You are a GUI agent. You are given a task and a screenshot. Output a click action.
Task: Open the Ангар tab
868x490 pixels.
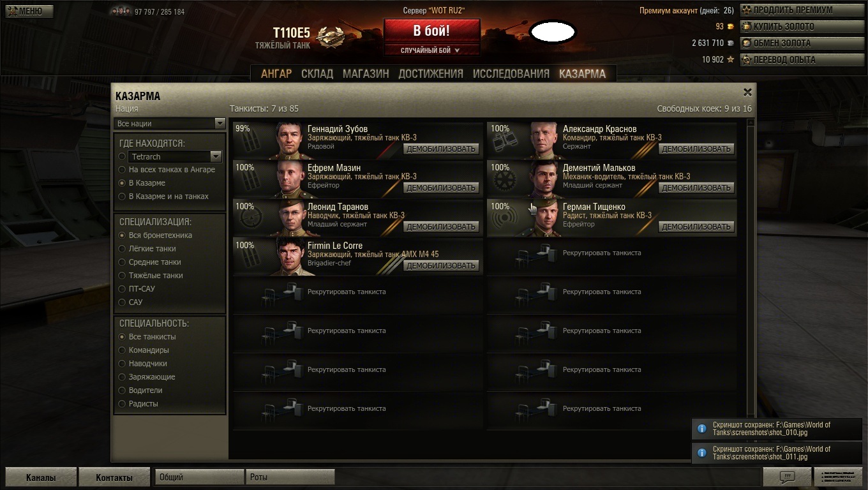[x=276, y=74]
